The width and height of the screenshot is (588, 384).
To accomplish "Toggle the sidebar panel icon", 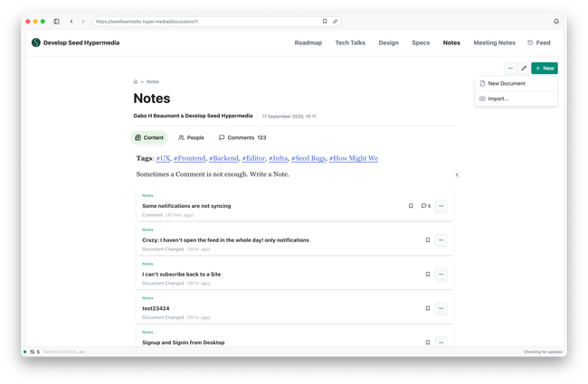I will coord(56,21).
